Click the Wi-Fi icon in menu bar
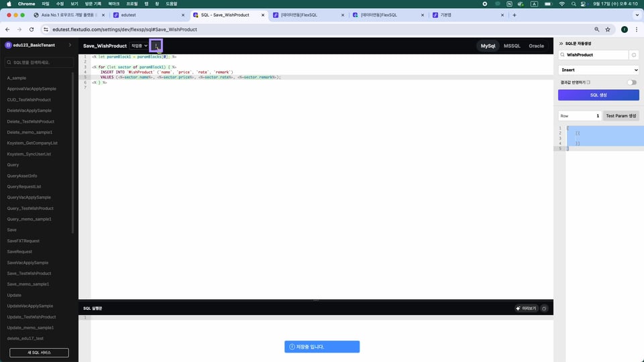Screen dimensions: 644x362 (x=561, y=4)
